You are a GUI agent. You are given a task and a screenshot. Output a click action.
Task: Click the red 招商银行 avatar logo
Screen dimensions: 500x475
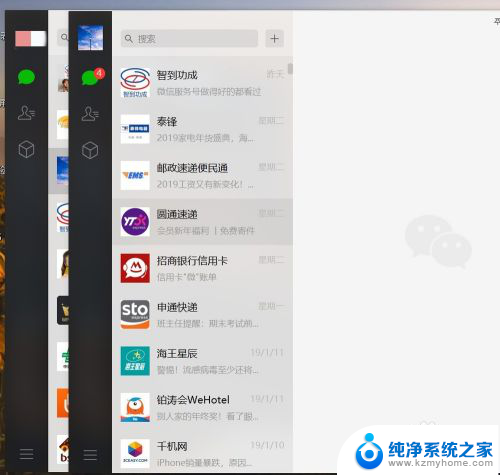(x=135, y=268)
